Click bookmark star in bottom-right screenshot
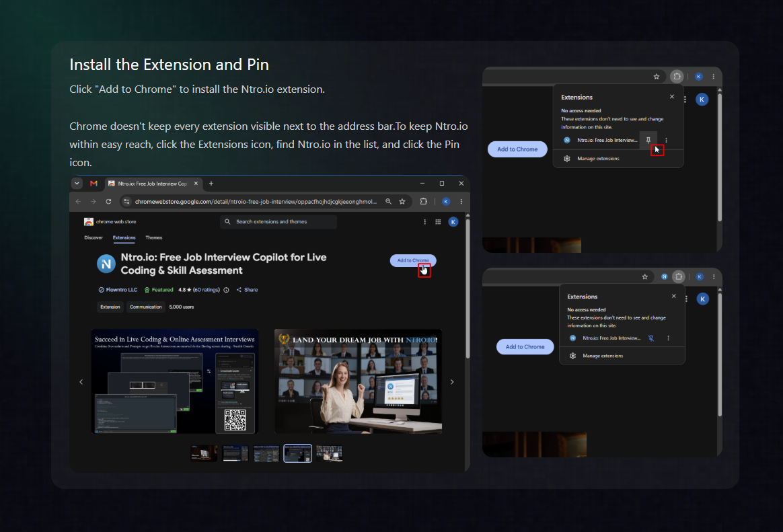Image resolution: width=783 pixels, height=532 pixels. click(x=645, y=276)
